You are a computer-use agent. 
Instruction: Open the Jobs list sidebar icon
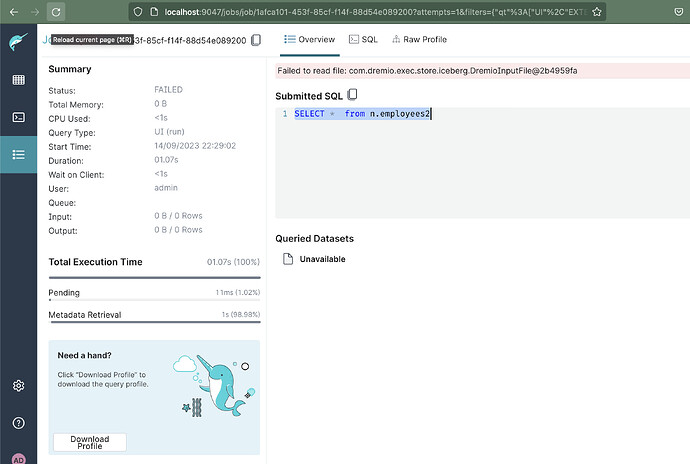tap(18, 155)
